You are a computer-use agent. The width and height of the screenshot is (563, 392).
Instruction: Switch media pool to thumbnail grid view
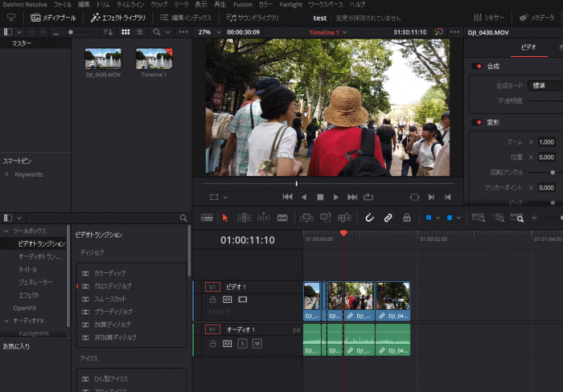[x=125, y=32]
